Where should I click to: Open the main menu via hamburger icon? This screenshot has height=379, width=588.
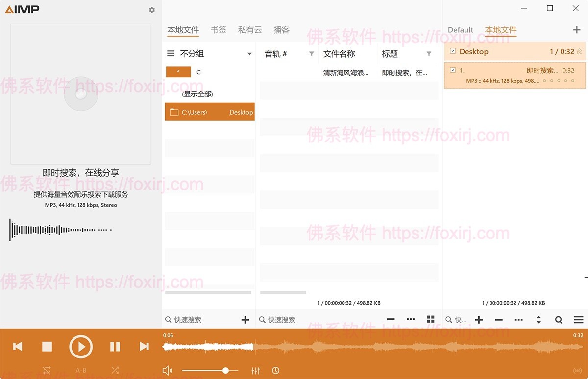coord(578,319)
